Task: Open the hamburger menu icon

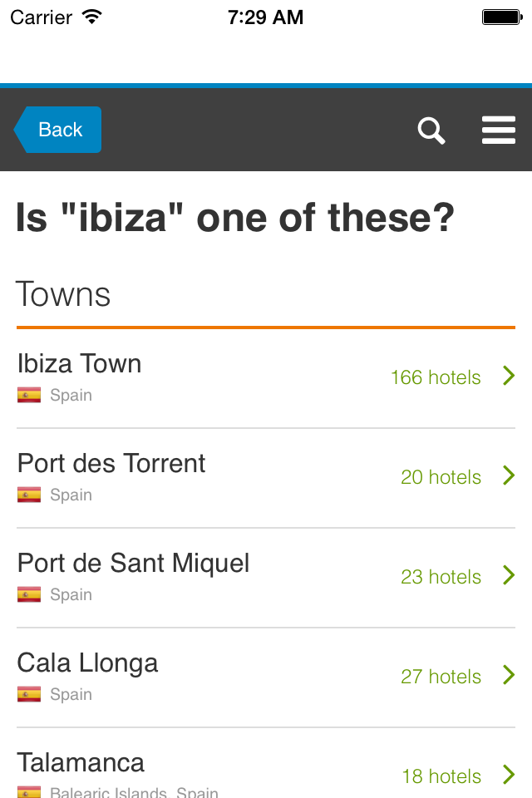Action: [499, 130]
